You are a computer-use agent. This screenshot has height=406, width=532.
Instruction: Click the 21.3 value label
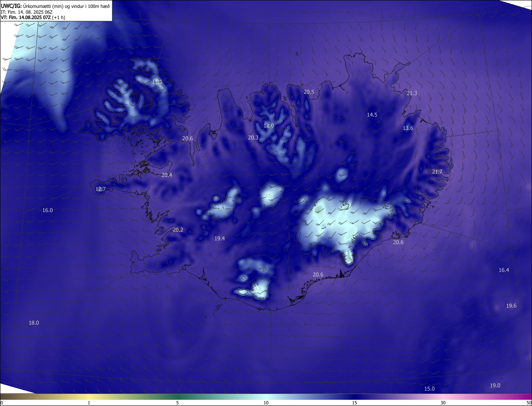tap(412, 93)
